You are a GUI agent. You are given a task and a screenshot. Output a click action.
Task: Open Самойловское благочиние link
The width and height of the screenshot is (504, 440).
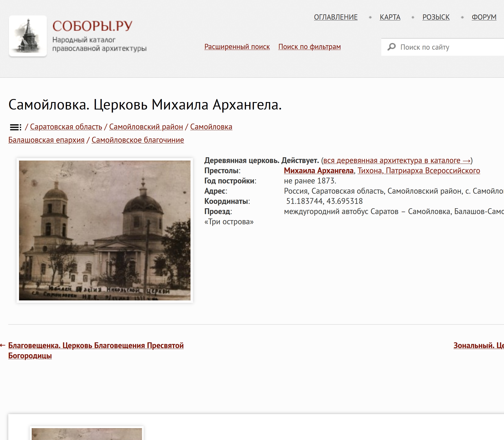pyautogui.click(x=138, y=140)
